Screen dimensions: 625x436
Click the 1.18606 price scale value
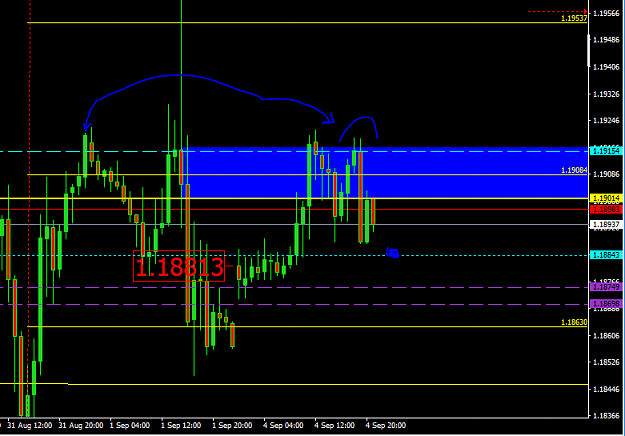point(607,336)
